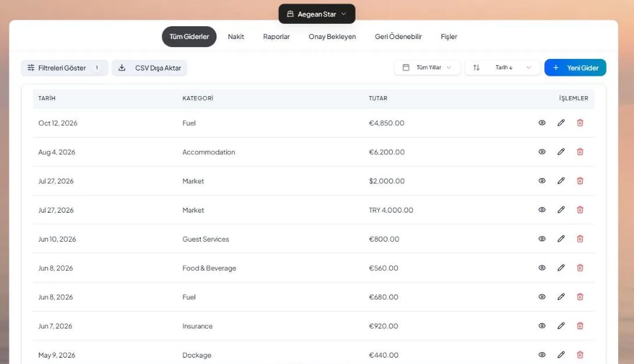
Task: Click the TUTAR column header
Action: 378,98
